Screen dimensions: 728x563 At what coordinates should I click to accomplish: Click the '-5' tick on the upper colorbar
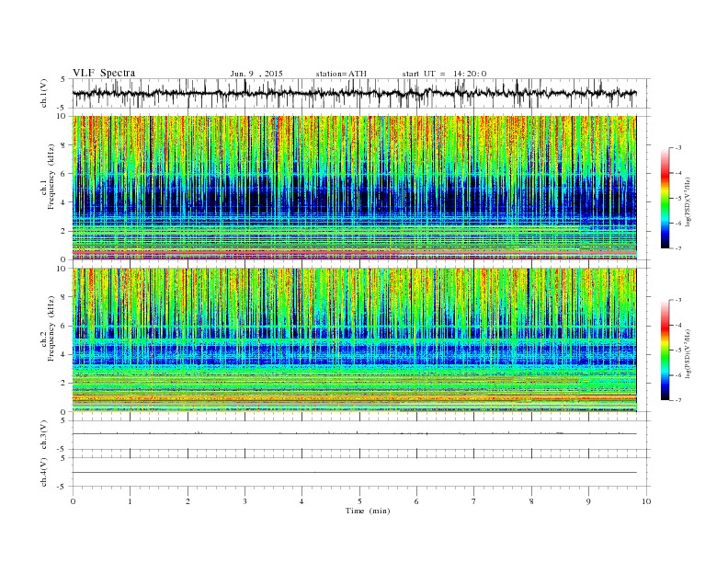(x=678, y=198)
